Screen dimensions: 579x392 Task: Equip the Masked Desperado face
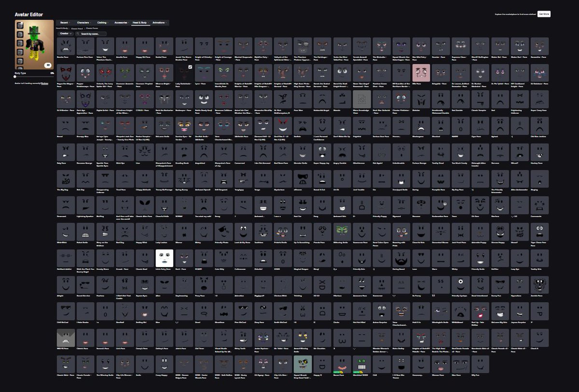click(243, 46)
